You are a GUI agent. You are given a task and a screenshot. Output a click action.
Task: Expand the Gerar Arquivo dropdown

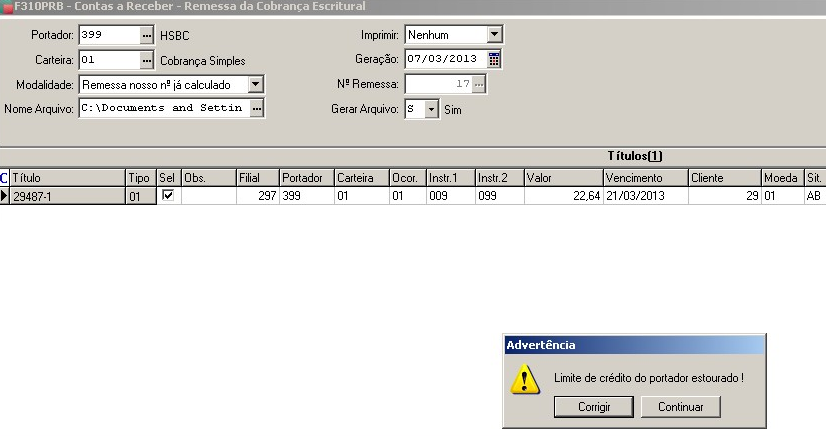pos(431,109)
